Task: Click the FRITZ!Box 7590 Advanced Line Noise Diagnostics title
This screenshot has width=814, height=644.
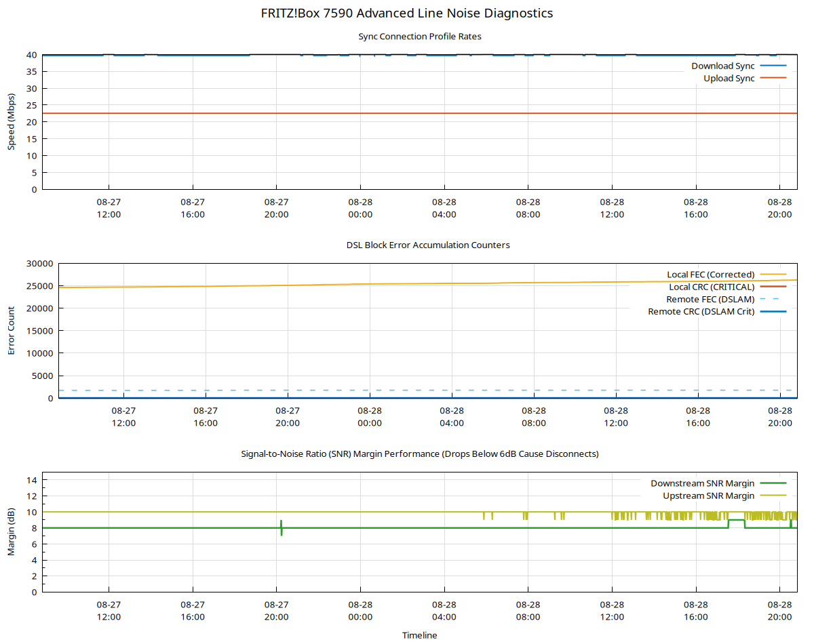Action: click(x=407, y=13)
